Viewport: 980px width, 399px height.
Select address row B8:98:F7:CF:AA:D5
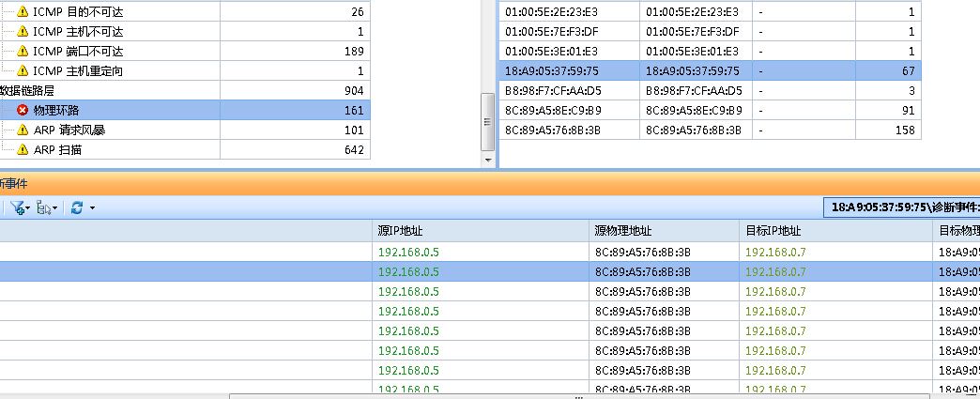(710, 91)
